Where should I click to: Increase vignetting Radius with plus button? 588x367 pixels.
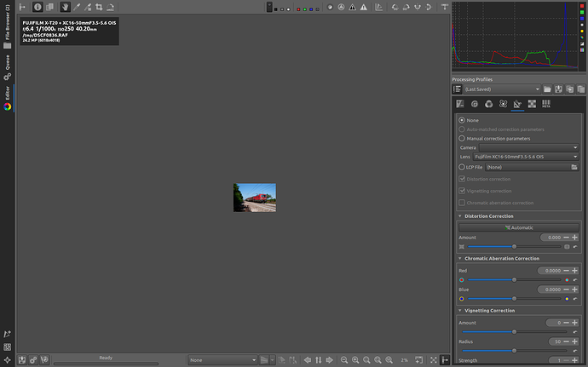coord(574,341)
